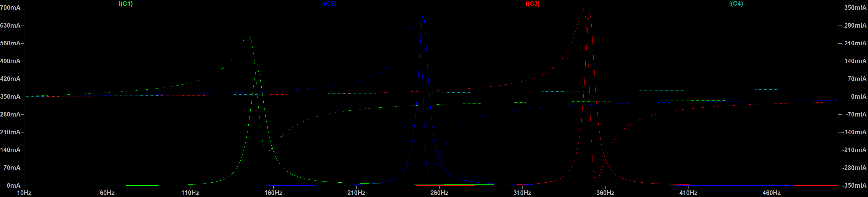The height and width of the screenshot is (197, 868).
Task: Select the blue I(C2) trace label
Action: (329, 4)
